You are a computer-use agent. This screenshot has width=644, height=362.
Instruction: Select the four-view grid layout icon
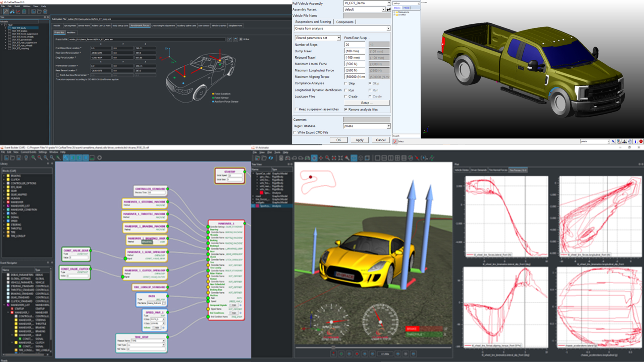click(397, 158)
